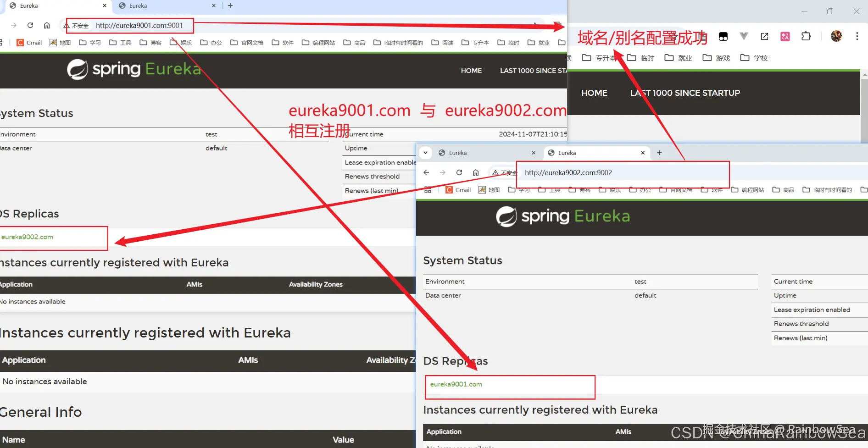Screen dimensions: 868x448
Task: Reload the eureka9002 browser page
Action: (459, 172)
